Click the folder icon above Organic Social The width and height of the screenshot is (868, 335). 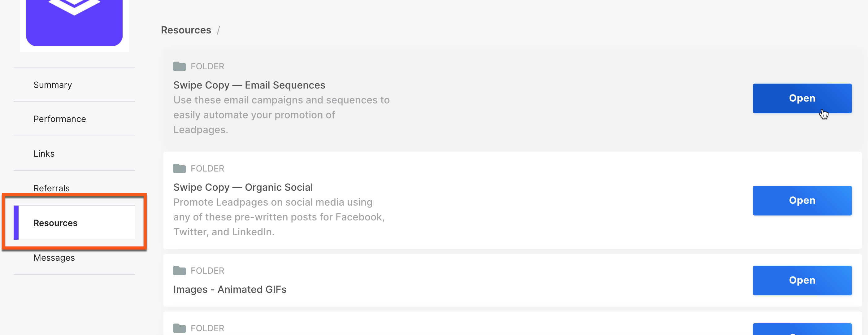(179, 168)
